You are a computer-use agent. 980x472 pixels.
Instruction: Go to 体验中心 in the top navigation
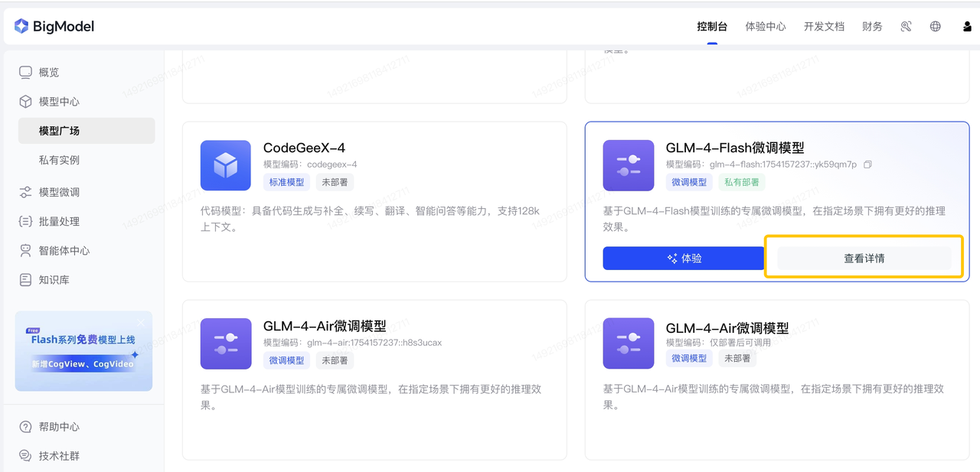(x=766, y=26)
